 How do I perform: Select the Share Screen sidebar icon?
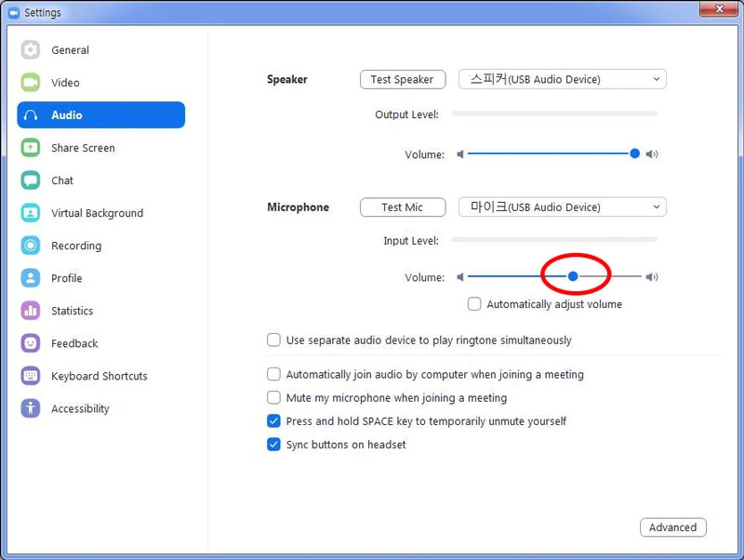(x=31, y=148)
